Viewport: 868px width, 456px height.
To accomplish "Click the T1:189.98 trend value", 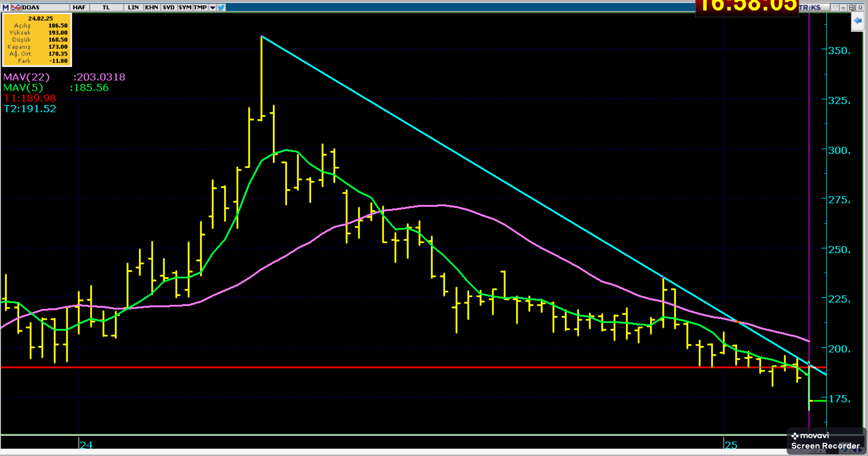I will click(30, 98).
